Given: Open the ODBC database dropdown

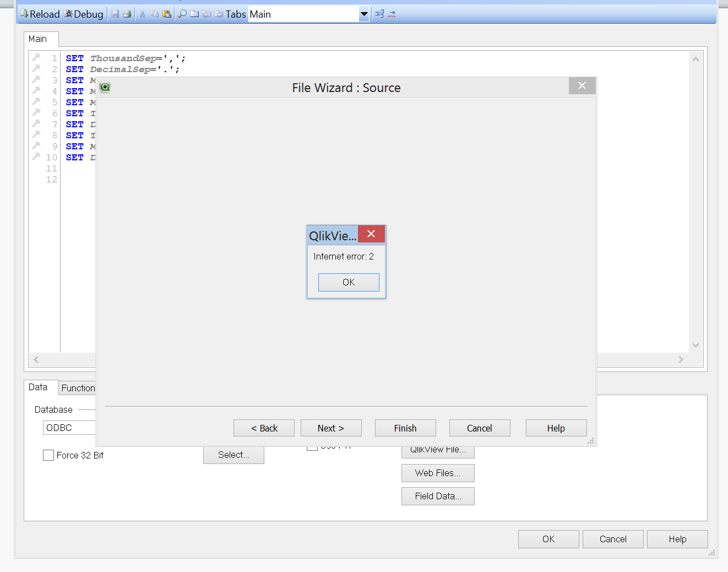Looking at the screenshot, I should pyautogui.click(x=69, y=428).
